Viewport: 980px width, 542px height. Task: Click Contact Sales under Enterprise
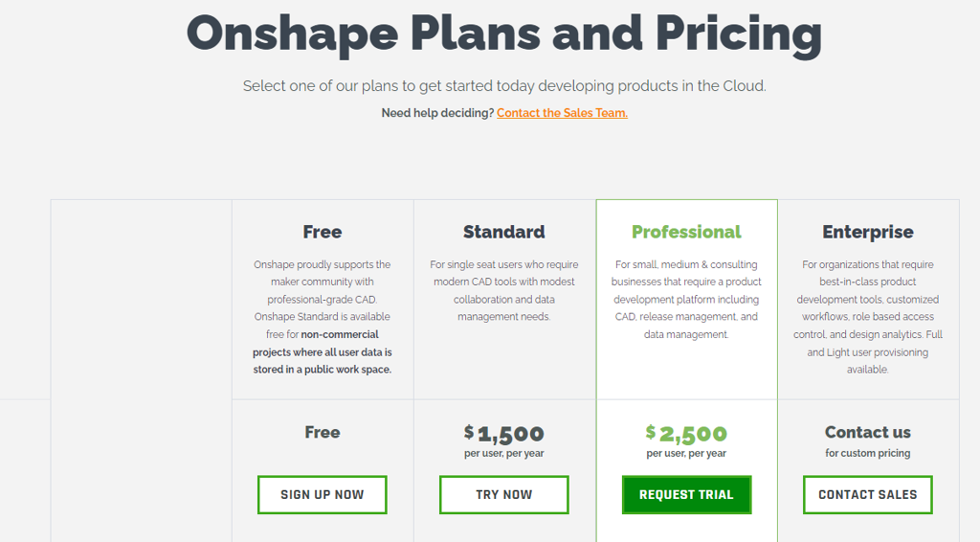pyautogui.click(x=867, y=494)
